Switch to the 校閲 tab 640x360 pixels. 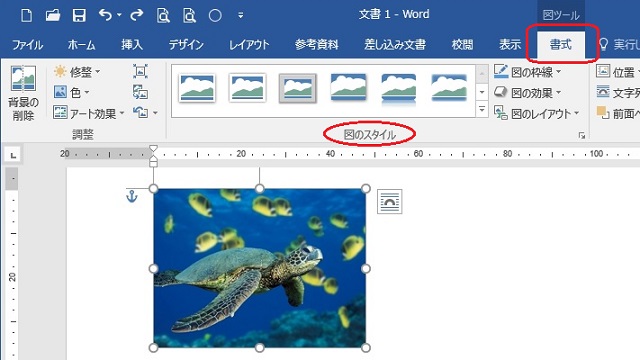462,44
